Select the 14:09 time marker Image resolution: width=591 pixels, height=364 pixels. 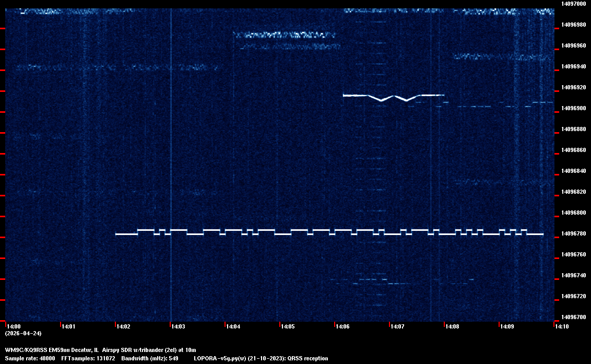tap(506, 326)
